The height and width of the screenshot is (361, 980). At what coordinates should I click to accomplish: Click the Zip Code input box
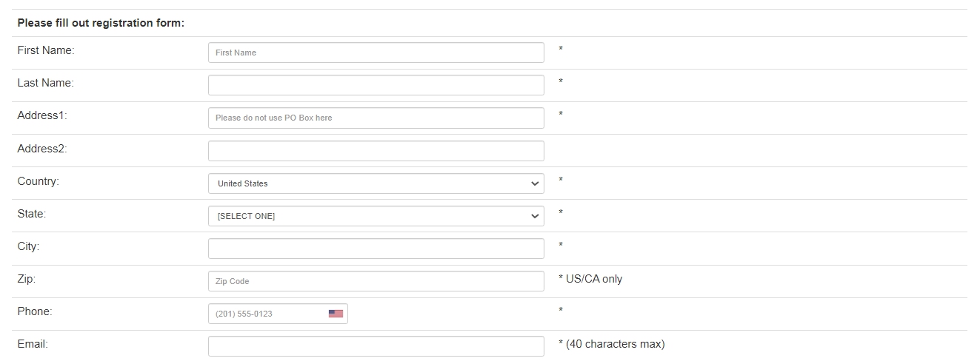tap(376, 281)
